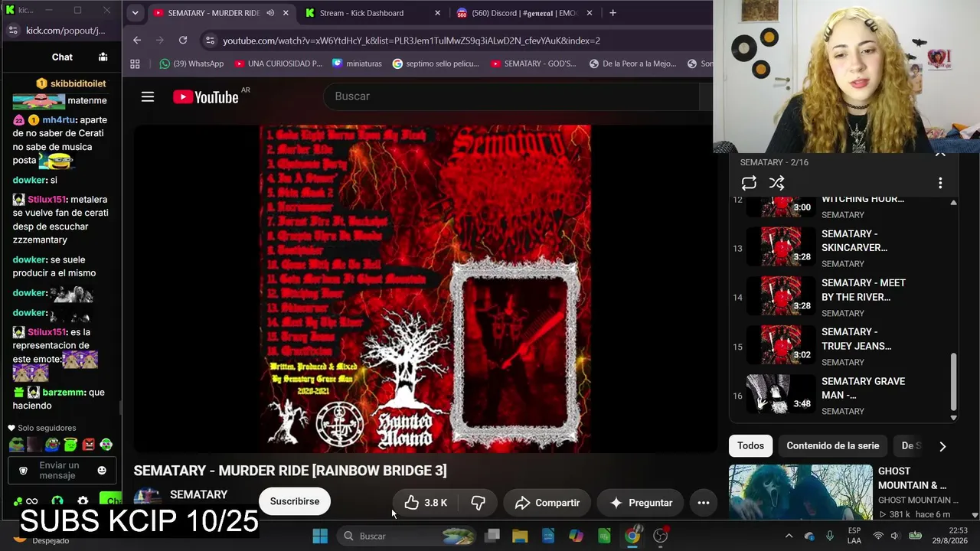Open the WhatsApp bookmark
The image size is (980, 551).
coord(191,64)
